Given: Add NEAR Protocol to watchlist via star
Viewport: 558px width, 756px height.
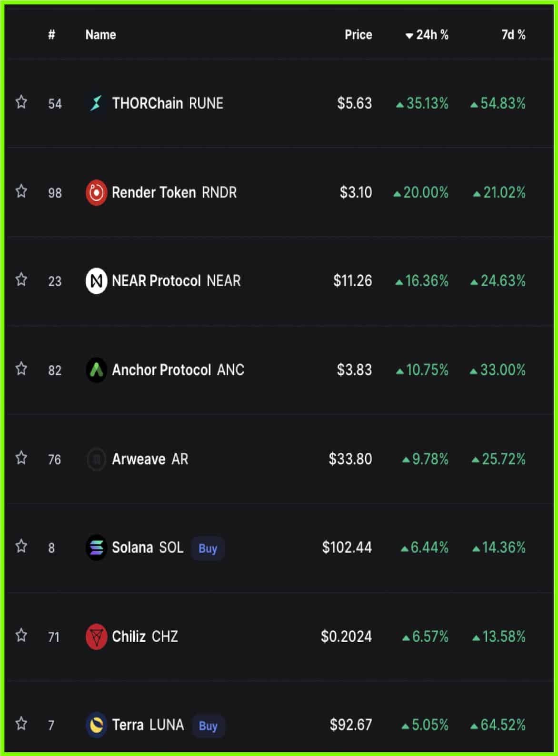Looking at the screenshot, I should 21,279.
